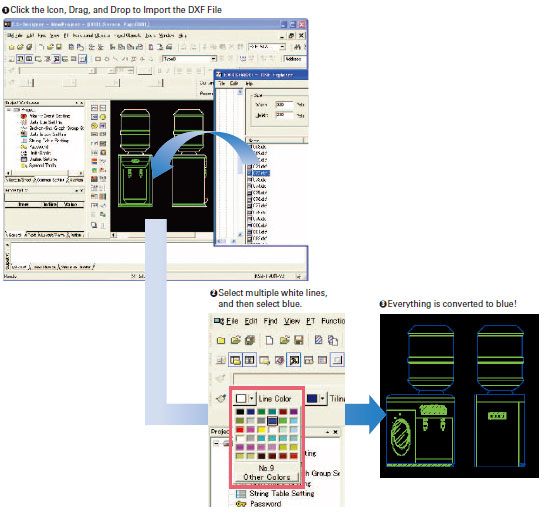The image size is (545, 515).
Task: Click the window with yellow note icon
Action: click(265, 360)
